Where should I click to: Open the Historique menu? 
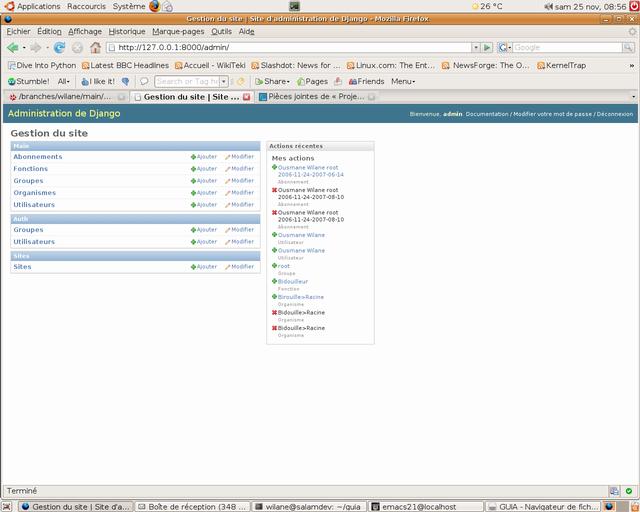tap(127, 31)
